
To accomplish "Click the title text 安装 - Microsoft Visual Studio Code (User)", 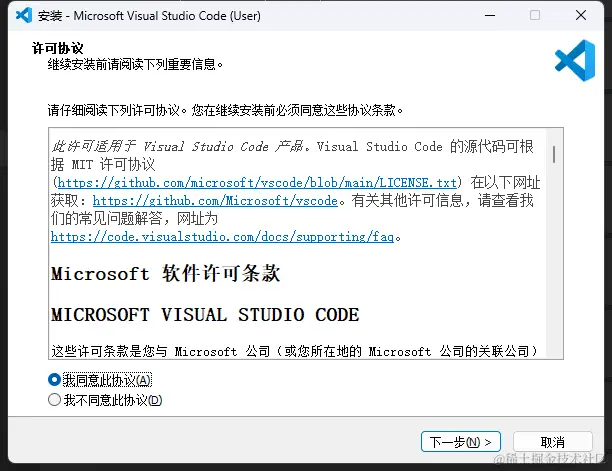I will tap(149, 16).
